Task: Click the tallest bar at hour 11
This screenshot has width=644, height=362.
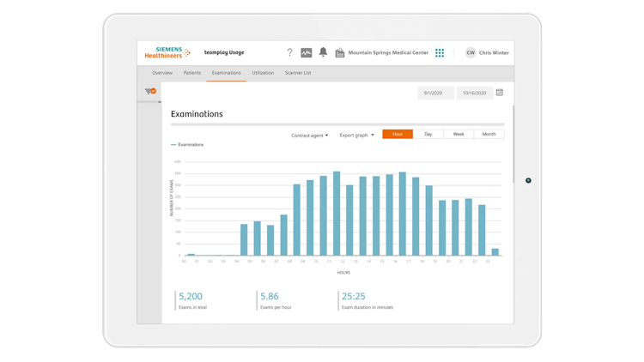Action: coord(337,214)
